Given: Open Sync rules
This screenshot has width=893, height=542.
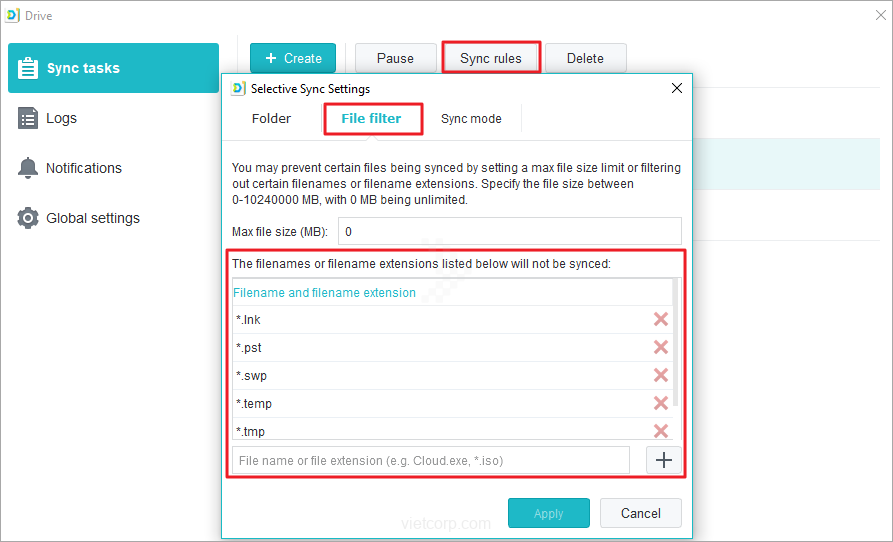Looking at the screenshot, I should (491, 58).
